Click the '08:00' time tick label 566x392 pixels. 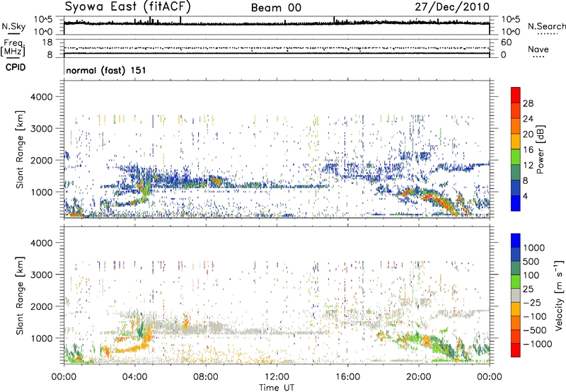coord(206,377)
